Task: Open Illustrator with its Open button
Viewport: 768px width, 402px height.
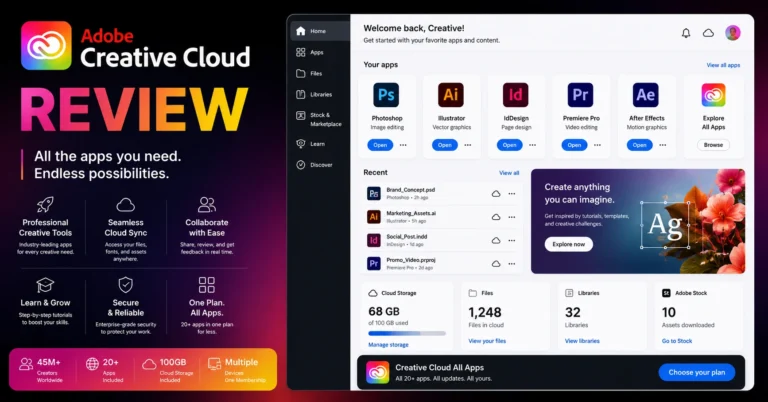Action: point(445,145)
